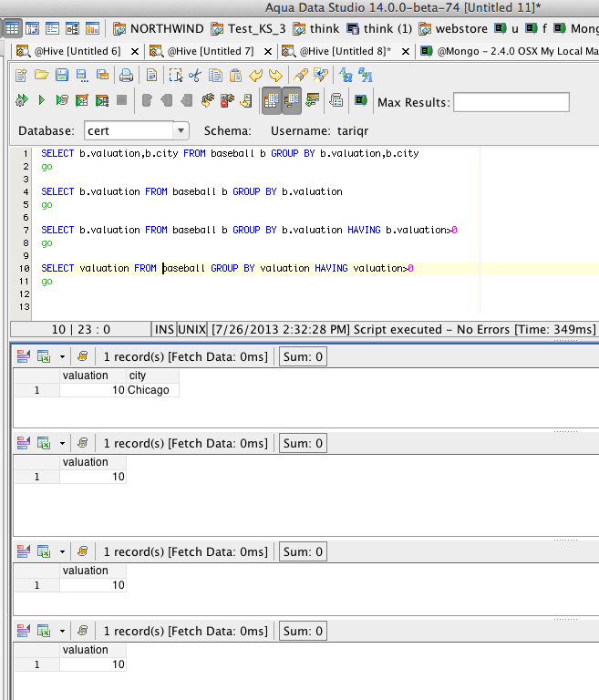
Task: Click the New Script icon in toolbar
Action: point(21,76)
